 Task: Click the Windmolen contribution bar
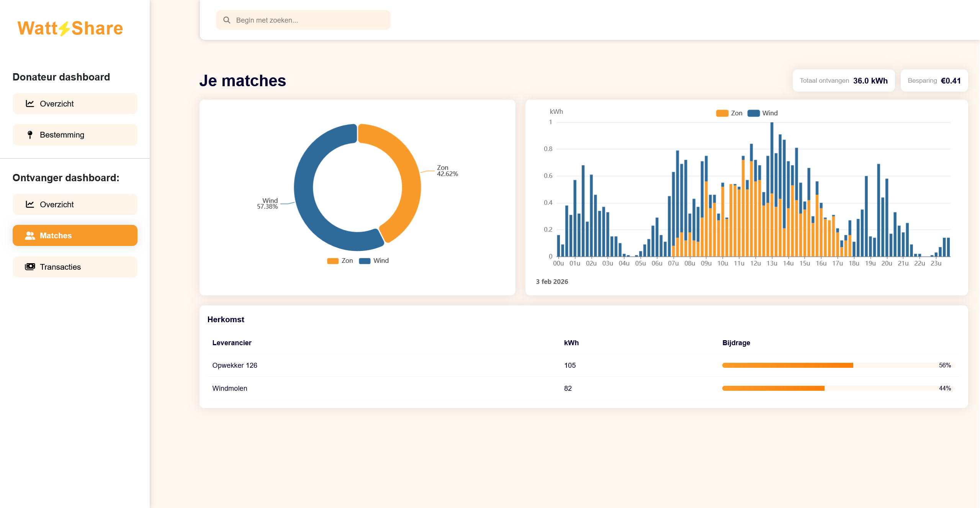pyautogui.click(x=773, y=388)
